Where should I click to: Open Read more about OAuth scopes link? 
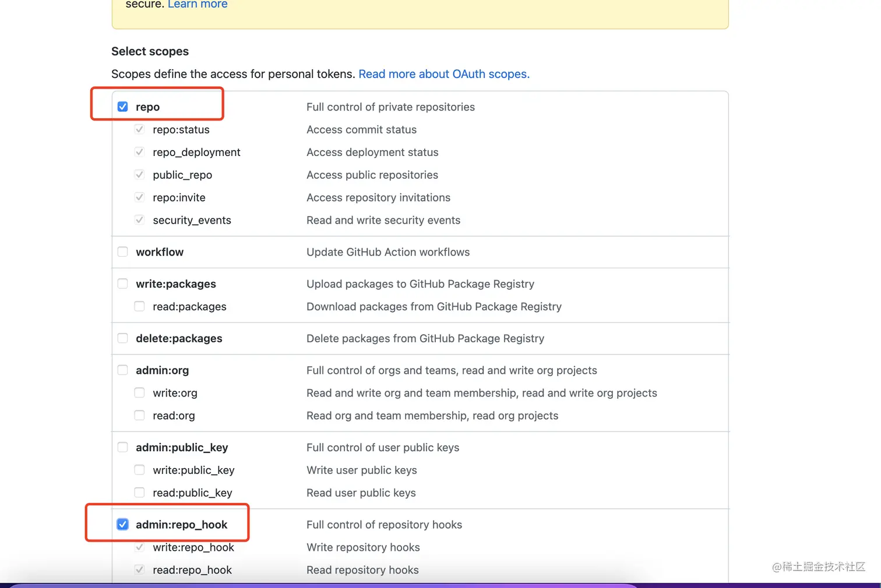coord(443,74)
